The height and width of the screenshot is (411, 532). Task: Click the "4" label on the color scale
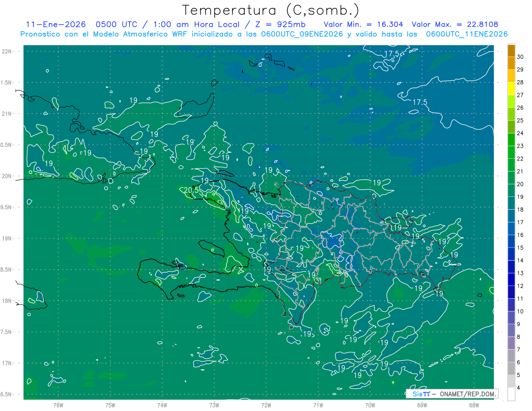coord(519,388)
